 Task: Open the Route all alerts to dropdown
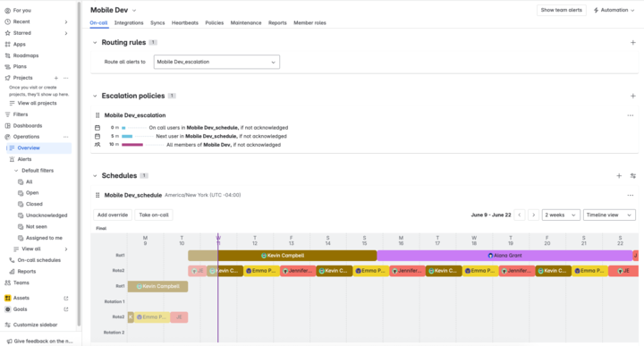(x=216, y=62)
